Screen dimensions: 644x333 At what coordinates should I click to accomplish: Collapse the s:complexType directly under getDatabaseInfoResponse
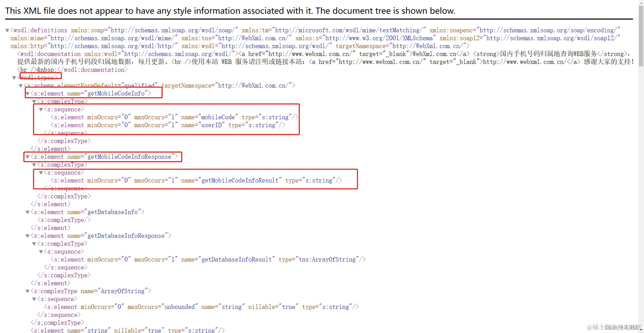coord(34,244)
